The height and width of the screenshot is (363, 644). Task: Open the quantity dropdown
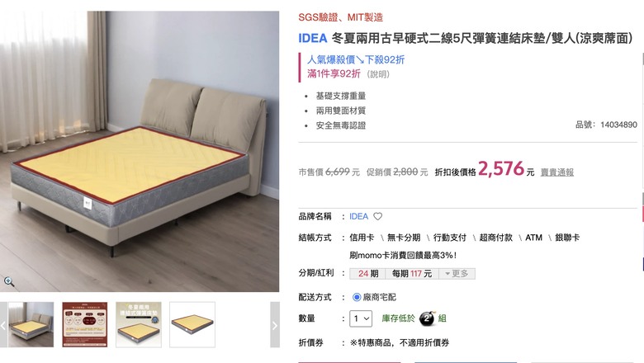361,318
